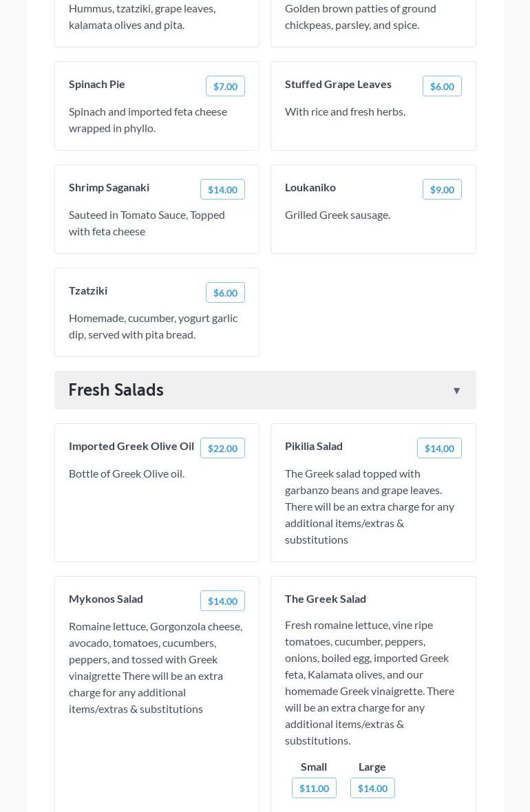Screen dimensions: 530x812
Task: Click the Pikilia Salad item name
Action: pos(314,446)
